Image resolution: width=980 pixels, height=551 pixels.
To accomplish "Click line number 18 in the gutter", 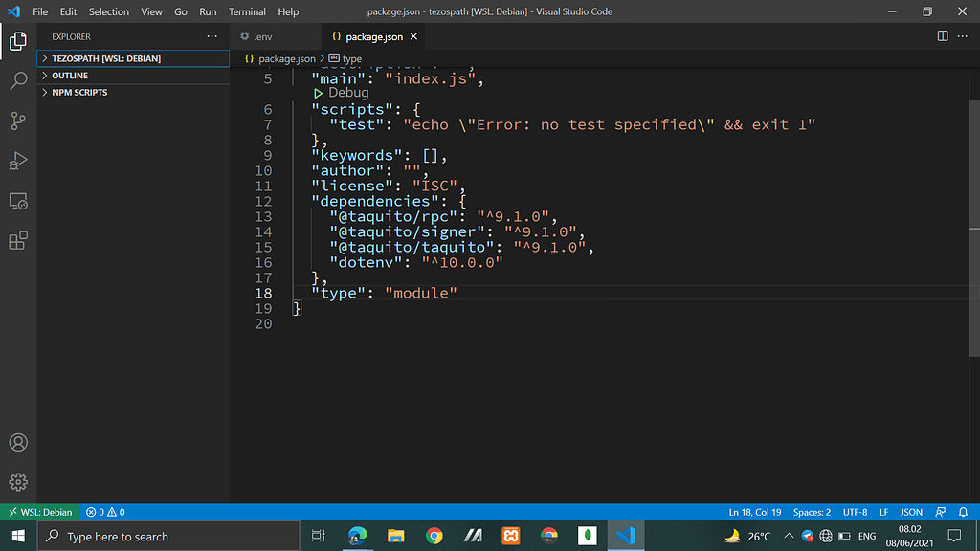I will coord(263,293).
